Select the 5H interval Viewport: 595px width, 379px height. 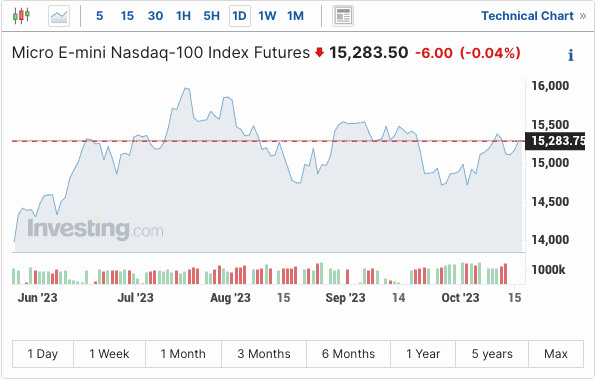[211, 16]
